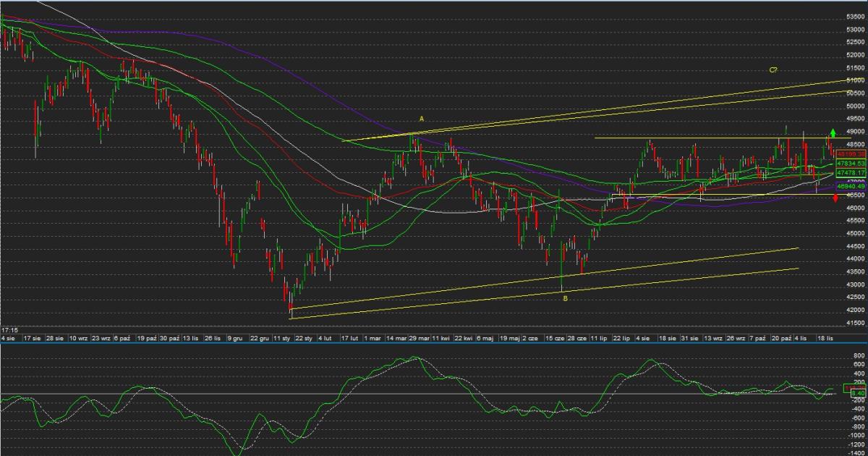Select the wave label A annotation
The image size is (868, 456).
click(x=421, y=118)
